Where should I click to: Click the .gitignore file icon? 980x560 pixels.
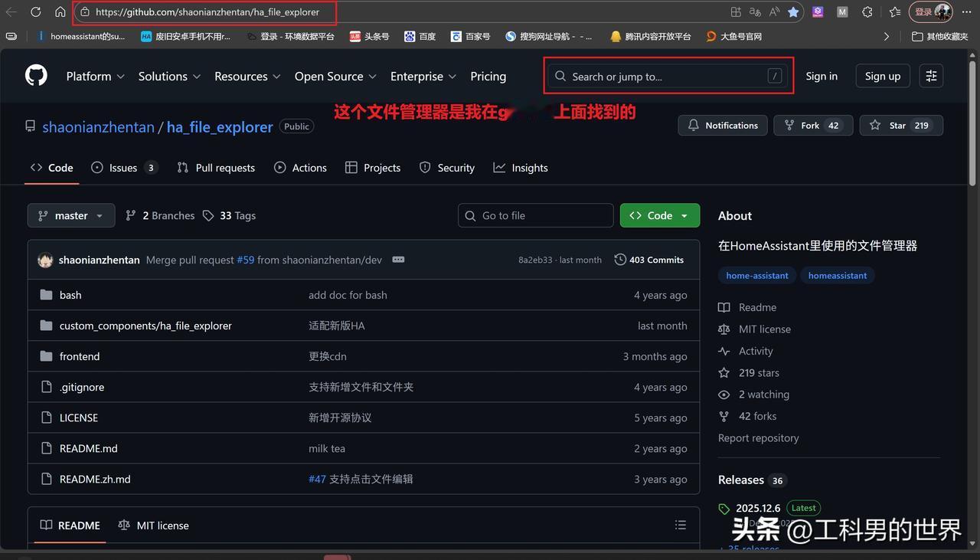click(x=46, y=387)
